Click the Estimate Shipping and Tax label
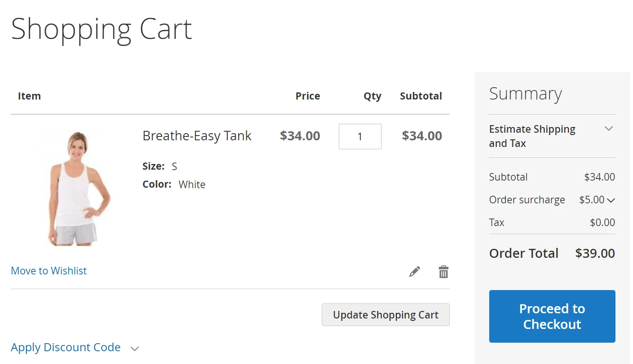 532,136
